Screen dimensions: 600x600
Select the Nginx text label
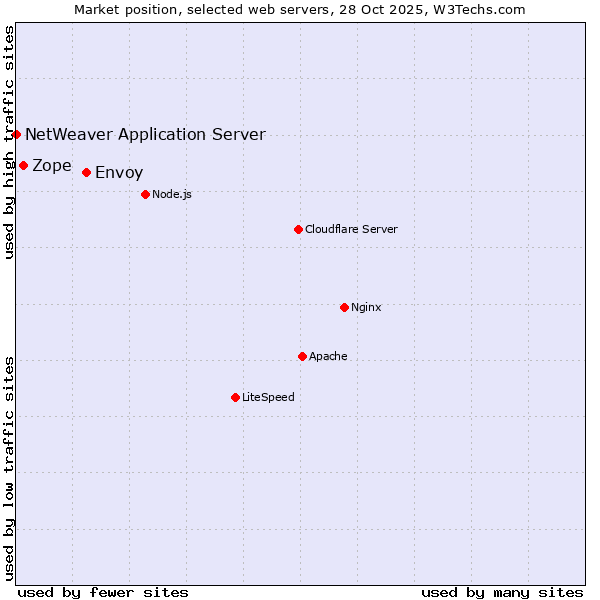[366, 307]
